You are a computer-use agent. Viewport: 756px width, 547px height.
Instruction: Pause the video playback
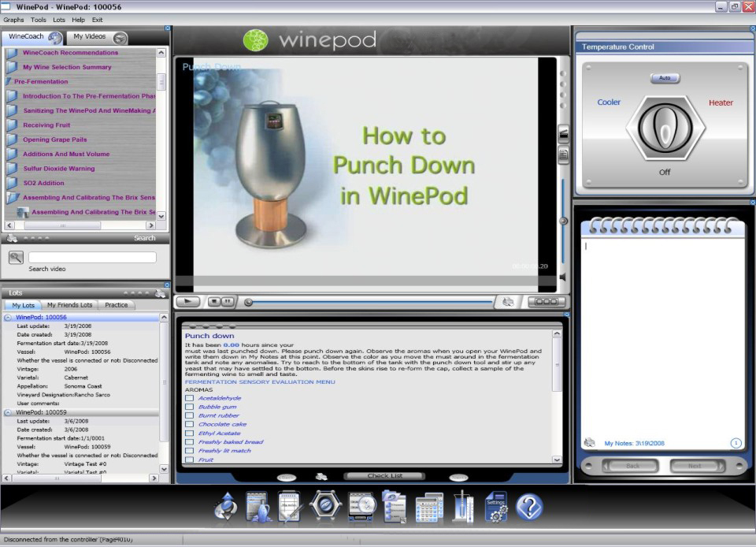228,302
